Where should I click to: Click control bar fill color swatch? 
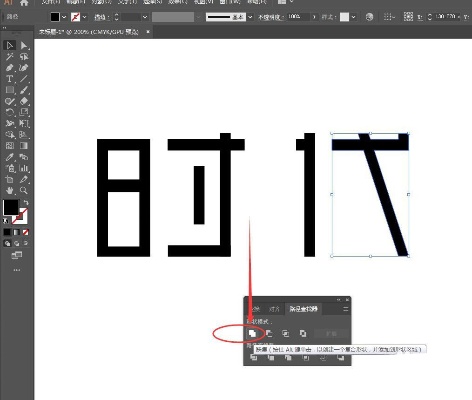(x=55, y=17)
